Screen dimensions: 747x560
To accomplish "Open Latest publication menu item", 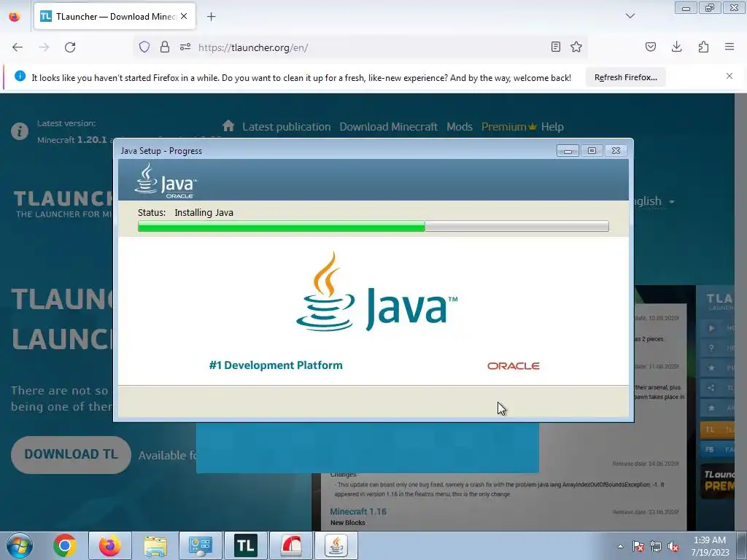I will pos(286,127).
